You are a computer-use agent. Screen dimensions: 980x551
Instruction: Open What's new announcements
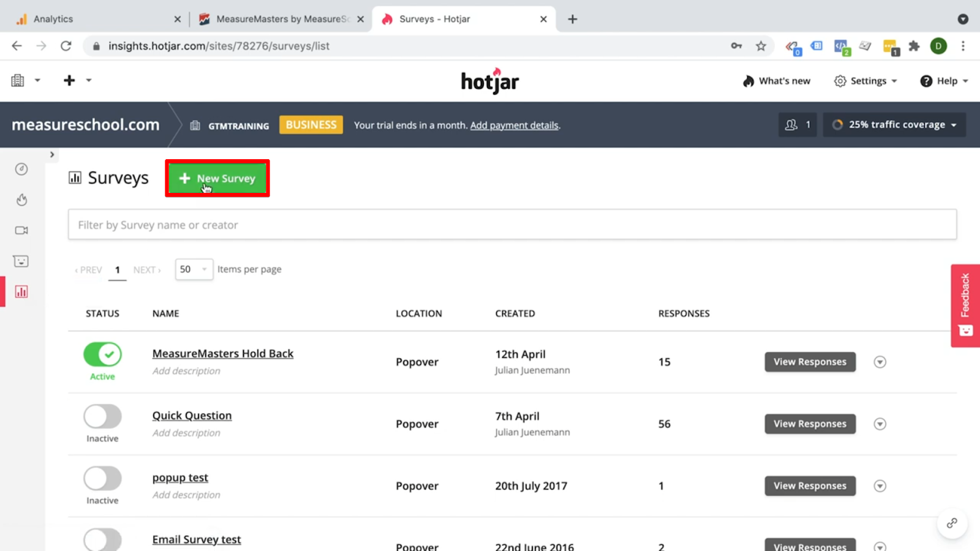point(777,81)
